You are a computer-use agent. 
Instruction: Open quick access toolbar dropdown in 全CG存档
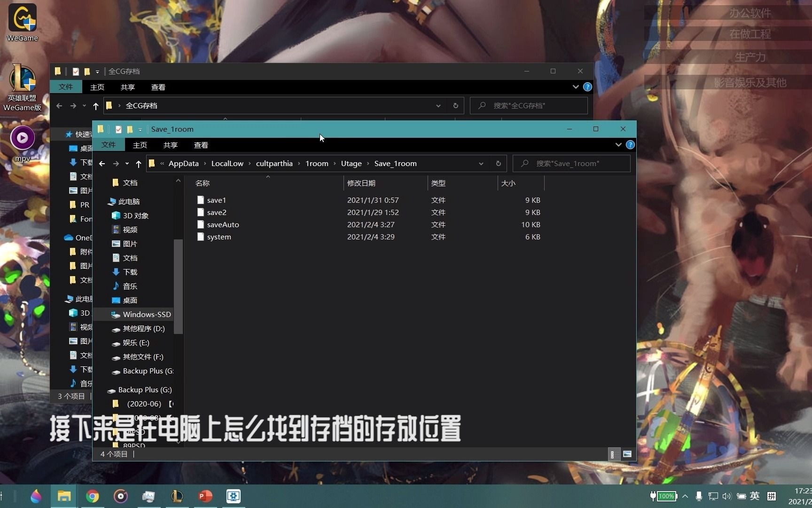pyautogui.click(x=97, y=72)
